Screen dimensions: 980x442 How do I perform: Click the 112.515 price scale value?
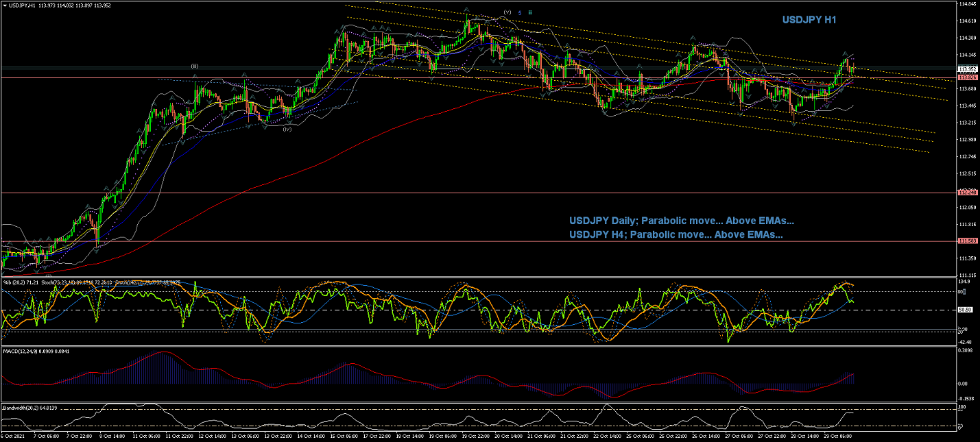click(x=968, y=173)
